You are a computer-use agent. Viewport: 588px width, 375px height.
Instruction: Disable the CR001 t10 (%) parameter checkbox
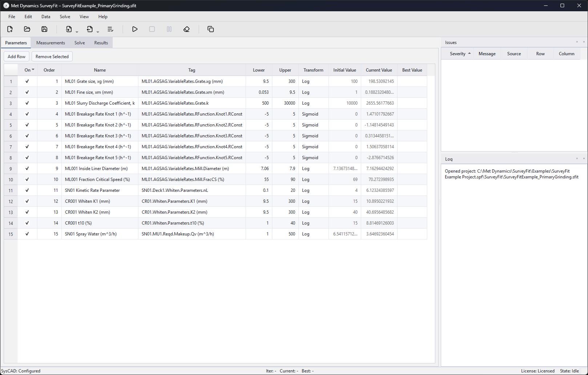27,223
